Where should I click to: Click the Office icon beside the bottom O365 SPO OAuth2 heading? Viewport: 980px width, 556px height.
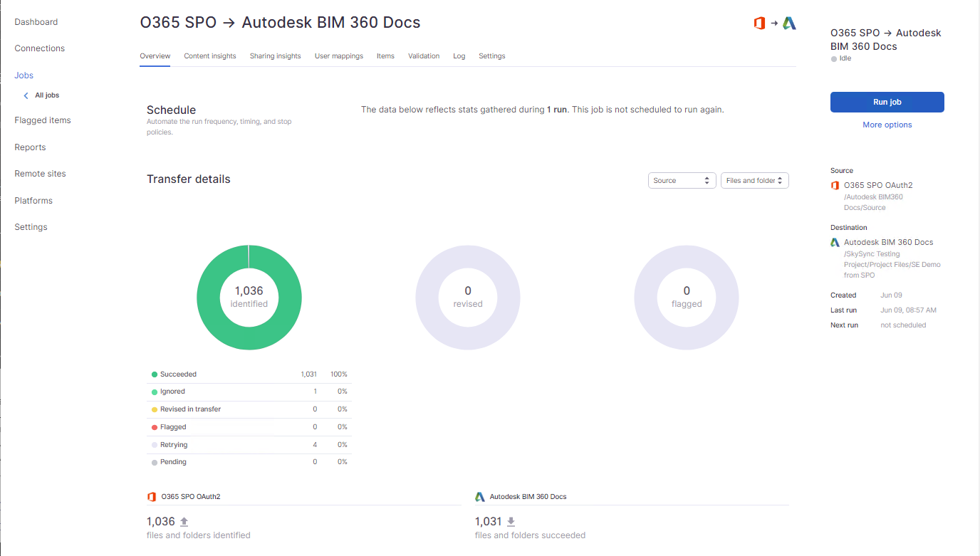[x=151, y=496]
